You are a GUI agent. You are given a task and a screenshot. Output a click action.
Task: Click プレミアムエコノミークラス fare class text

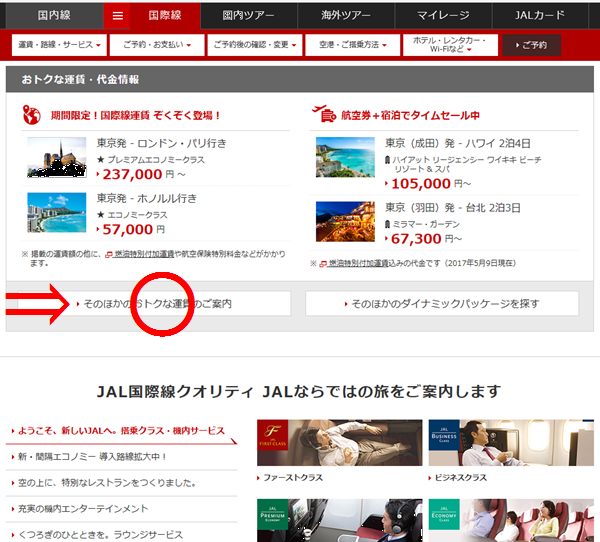[x=156, y=160]
